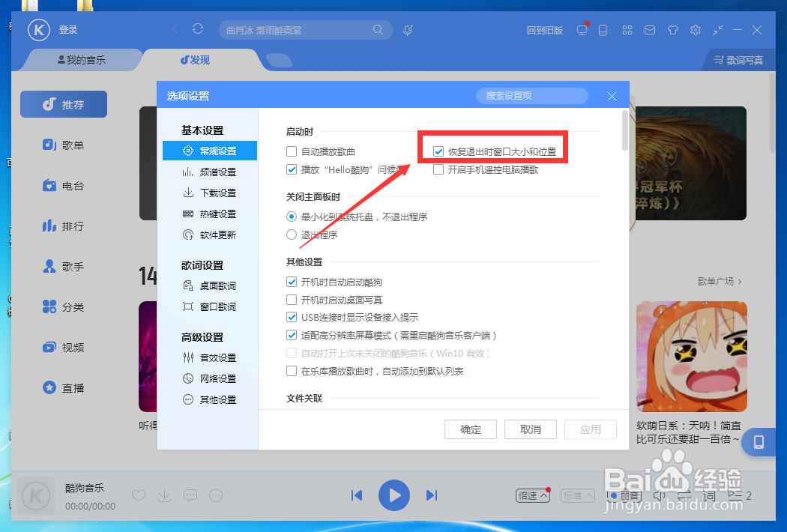The image size is (787, 532).
Task: Enable 开机时启动桌面写真 checkbox
Action: pos(291,300)
